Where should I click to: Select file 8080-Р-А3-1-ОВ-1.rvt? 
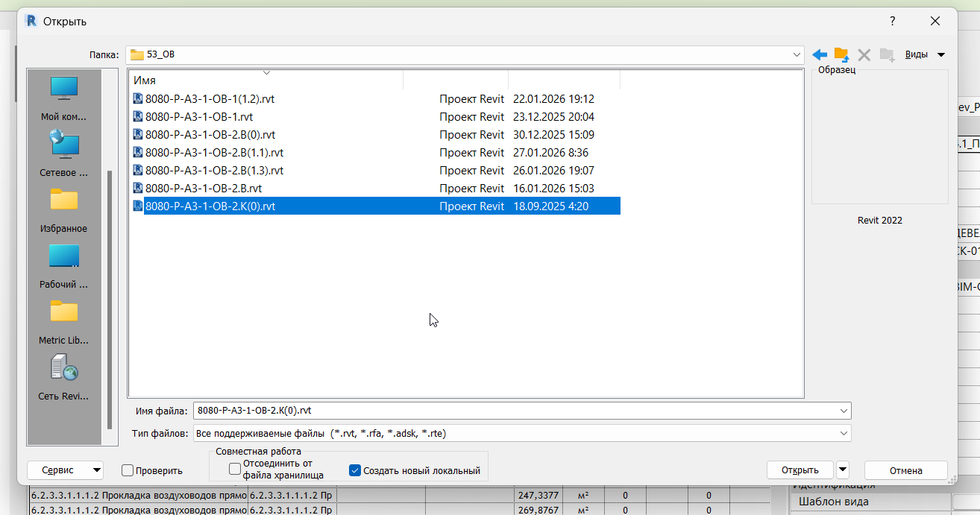coord(199,116)
